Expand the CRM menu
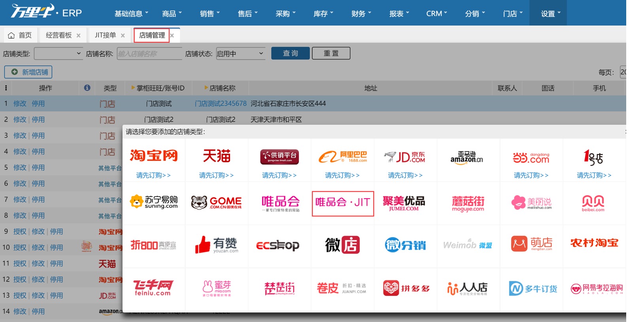 click(x=436, y=13)
